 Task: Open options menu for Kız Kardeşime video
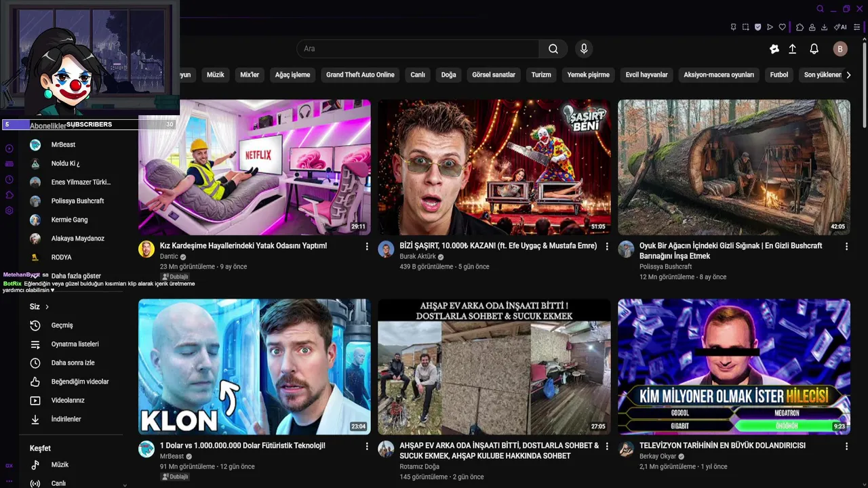(367, 246)
